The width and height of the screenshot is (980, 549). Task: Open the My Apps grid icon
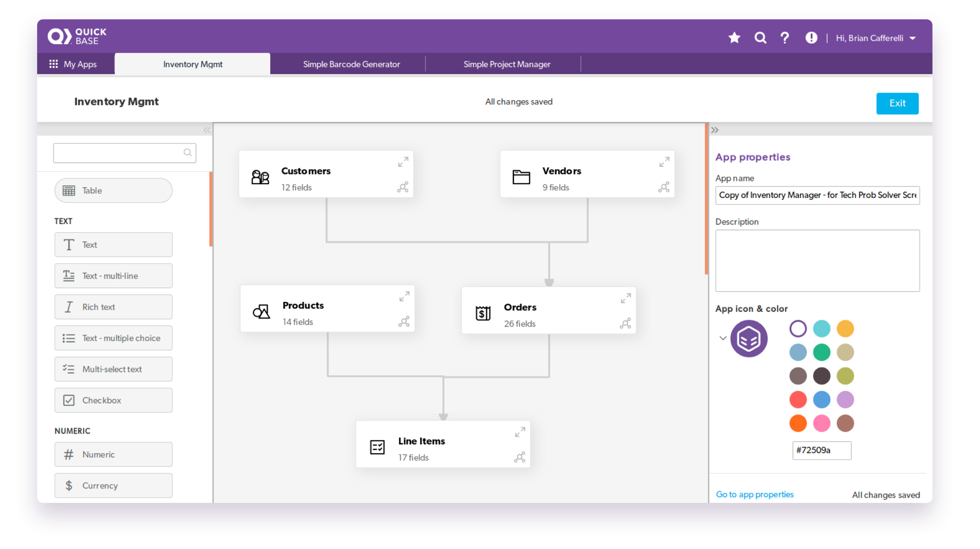[54, 64]
